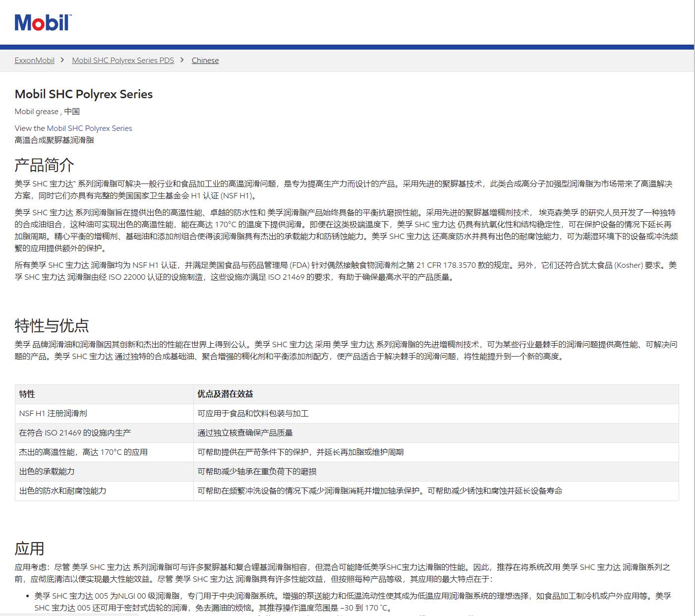The height and width of the screenshot is (616, 695).
Task: Select the Chinese breadcrumb link
Action: pyautogui.click(x=205, y=61)
